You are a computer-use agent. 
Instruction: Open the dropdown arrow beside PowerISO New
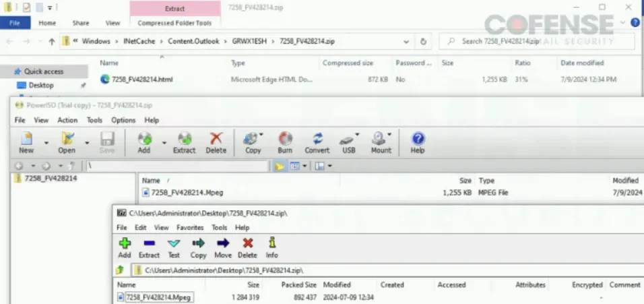pos(46,142)
